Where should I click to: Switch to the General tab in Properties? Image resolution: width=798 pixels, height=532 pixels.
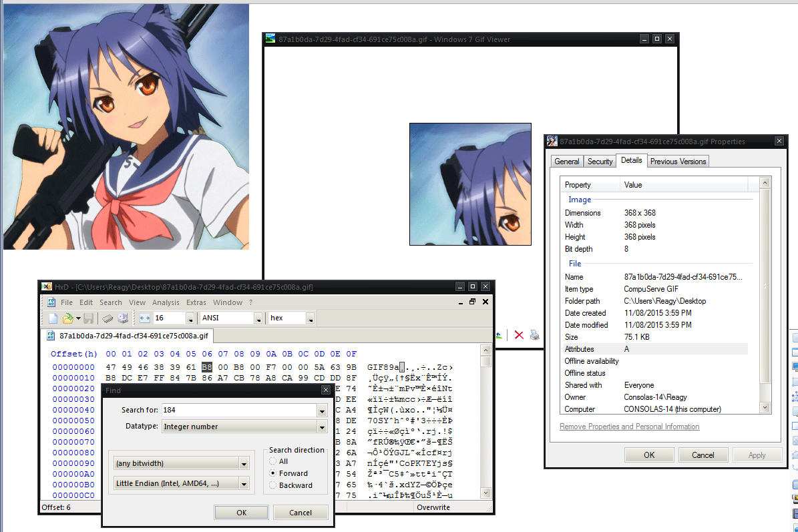[567, 162]
